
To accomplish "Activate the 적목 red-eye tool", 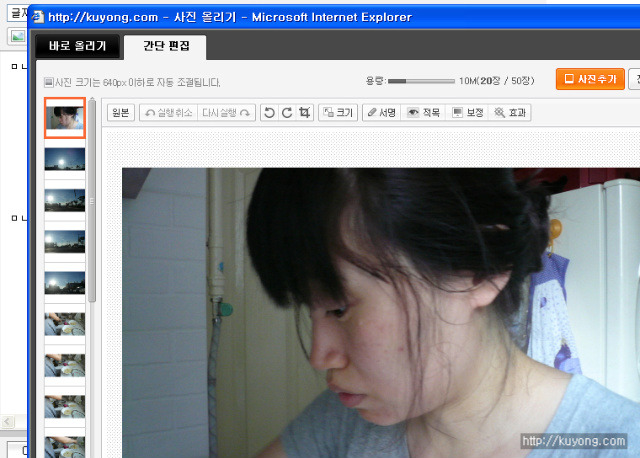I will click(424, 113).
